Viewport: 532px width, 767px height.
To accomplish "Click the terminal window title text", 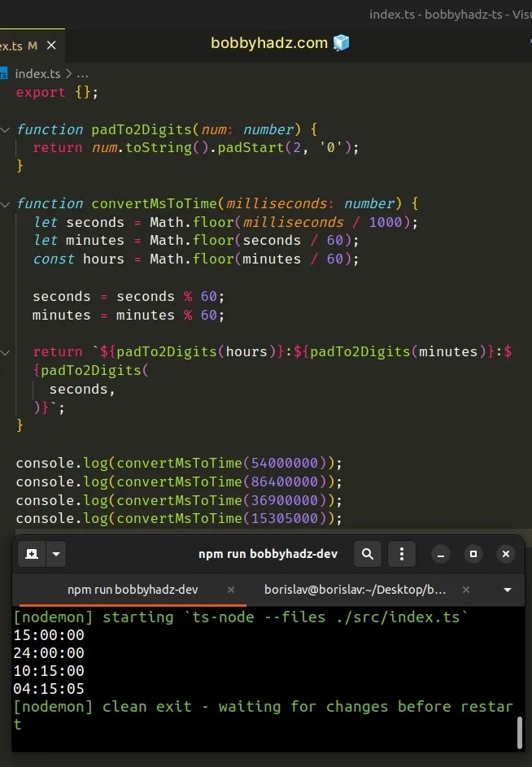I will click(x=268, y=554).
